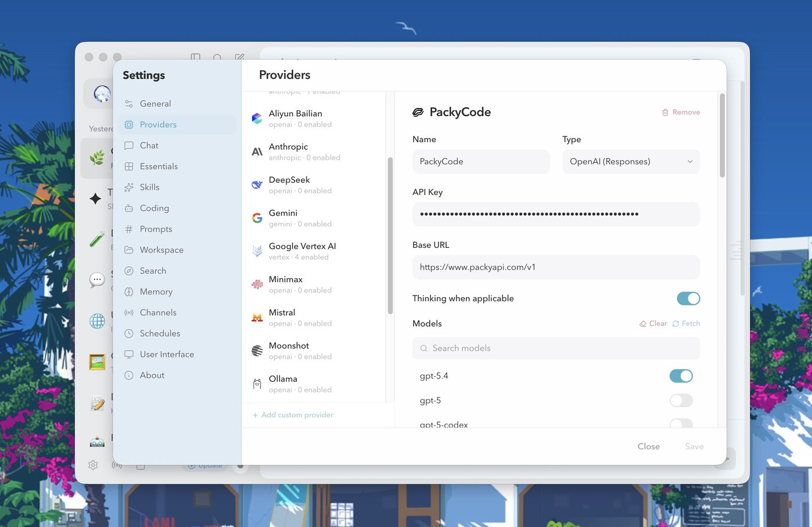Screen dimensions: 812x527
Task: Click the Mistral provider logo
Action: (256, 317)
